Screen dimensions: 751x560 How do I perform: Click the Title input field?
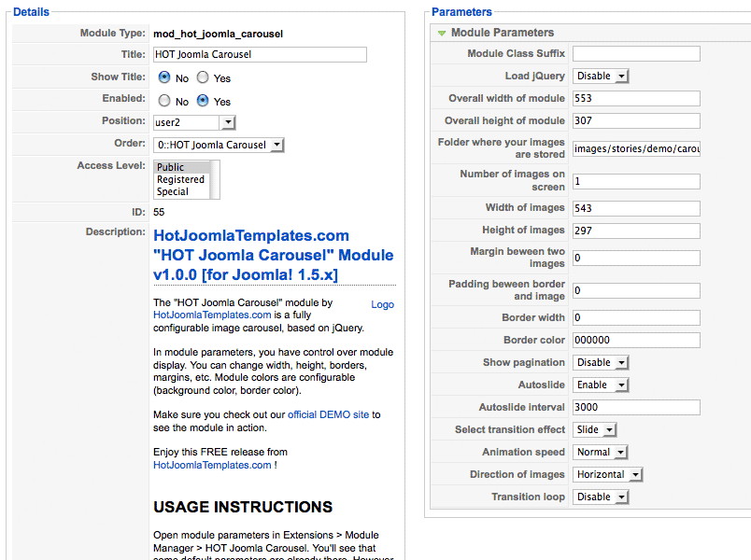260,54
